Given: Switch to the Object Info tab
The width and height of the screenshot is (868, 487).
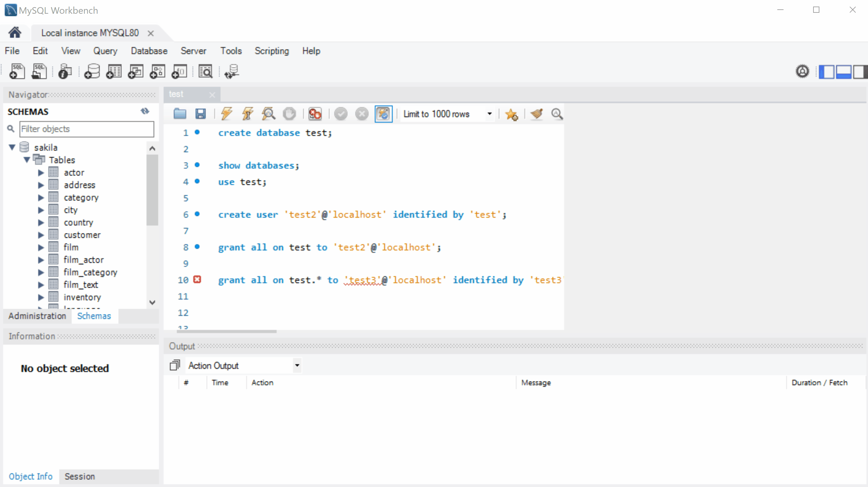Looking at the screenshot, I should click(x=31, y=476).
